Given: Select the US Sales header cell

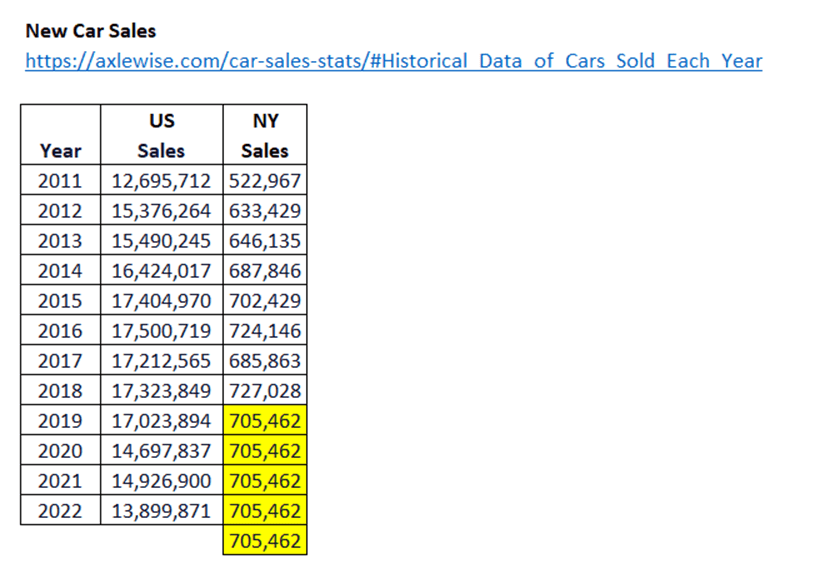Looking at the screenshot, I should [161, 135].
